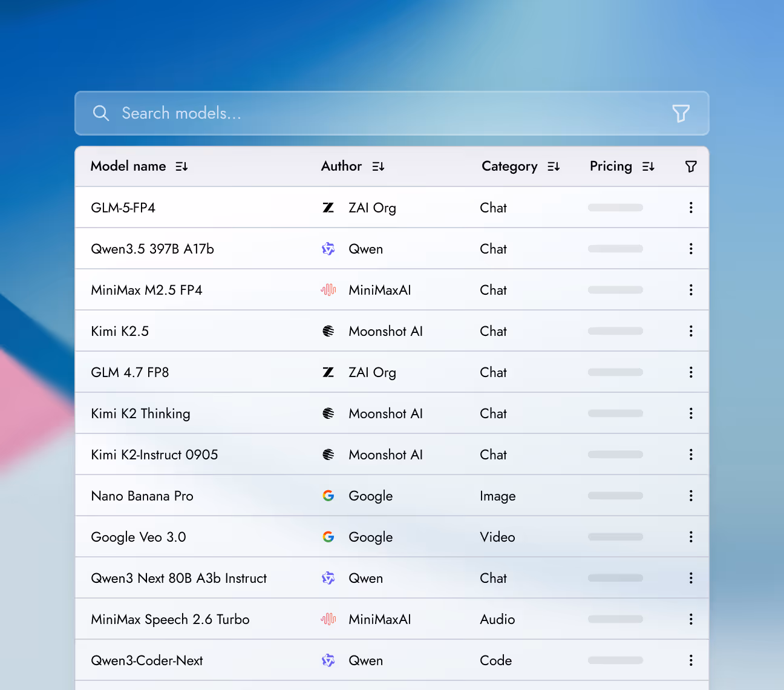Focus the Search models input field
The height and width of the screenshot is (690, 784).
click(392, 113)
